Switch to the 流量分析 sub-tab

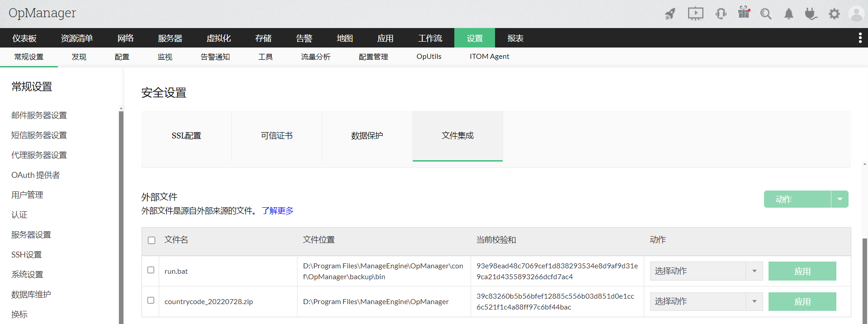point(316,57)
